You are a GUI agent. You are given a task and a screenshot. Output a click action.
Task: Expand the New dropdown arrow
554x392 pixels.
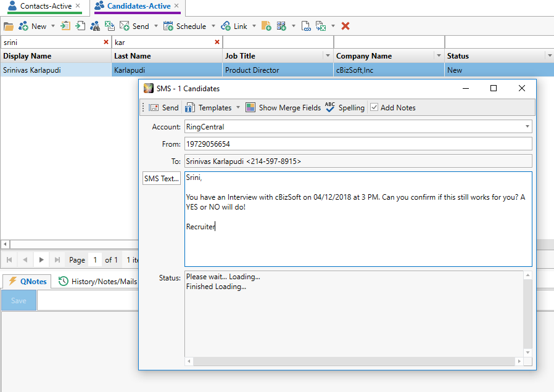pos(53,26)
